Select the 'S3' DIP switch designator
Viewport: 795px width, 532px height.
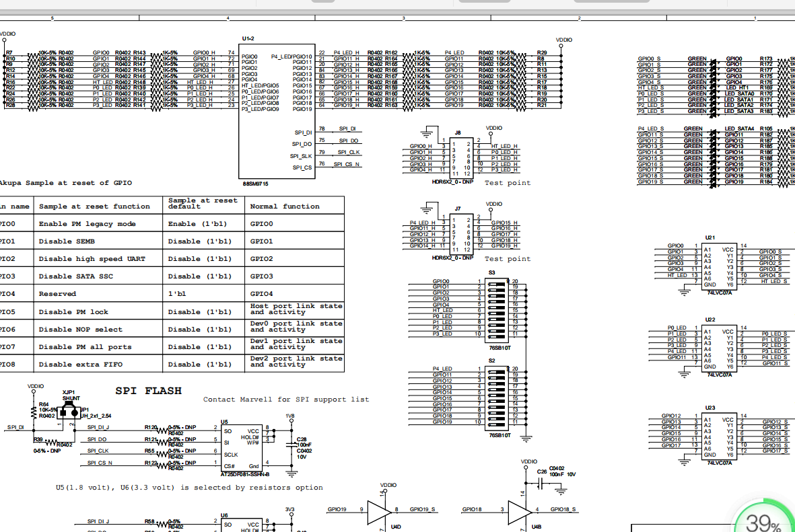pyautogui.click(x=491, y=272)
